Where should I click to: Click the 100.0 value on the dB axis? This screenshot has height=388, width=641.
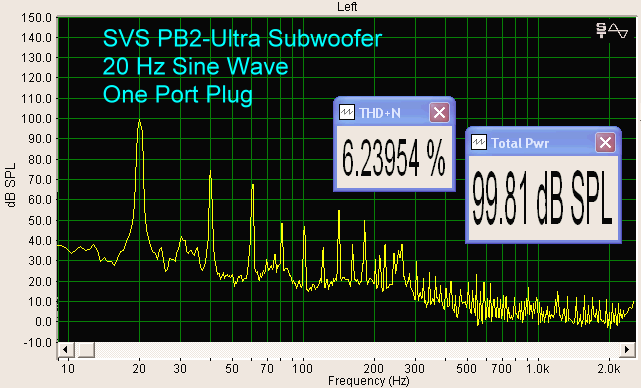pyautogui.click(x=37, y=119)
